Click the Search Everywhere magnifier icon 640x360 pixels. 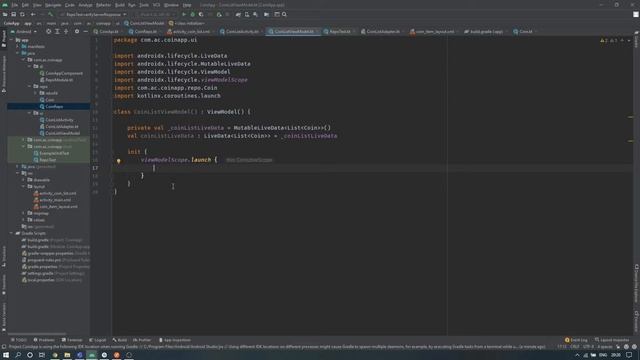pyautogui.click(x=284, y=14)
